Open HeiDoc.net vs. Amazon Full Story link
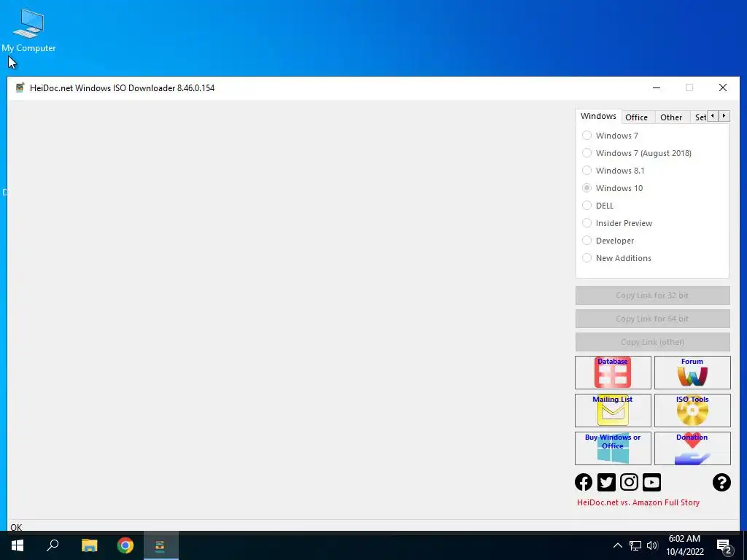Screen dimensions: 747x560 point(638,502)
